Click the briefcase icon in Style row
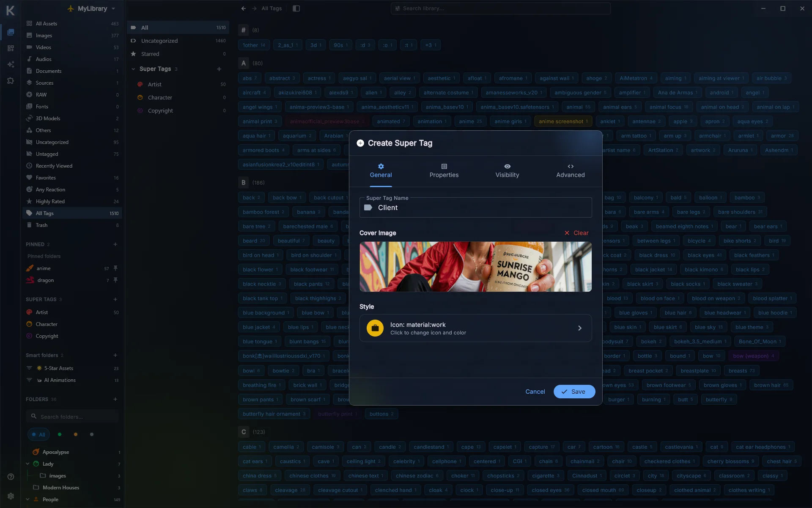 (375, 328)
